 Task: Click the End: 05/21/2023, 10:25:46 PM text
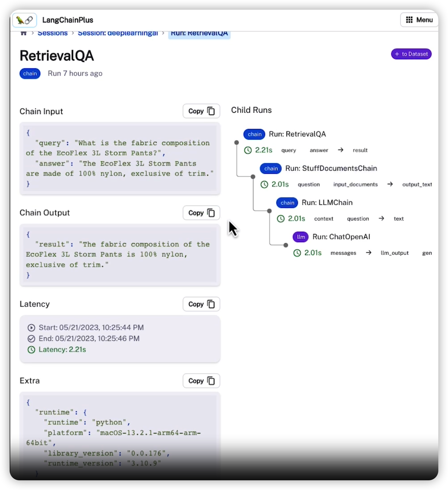(x=89, y=339)
